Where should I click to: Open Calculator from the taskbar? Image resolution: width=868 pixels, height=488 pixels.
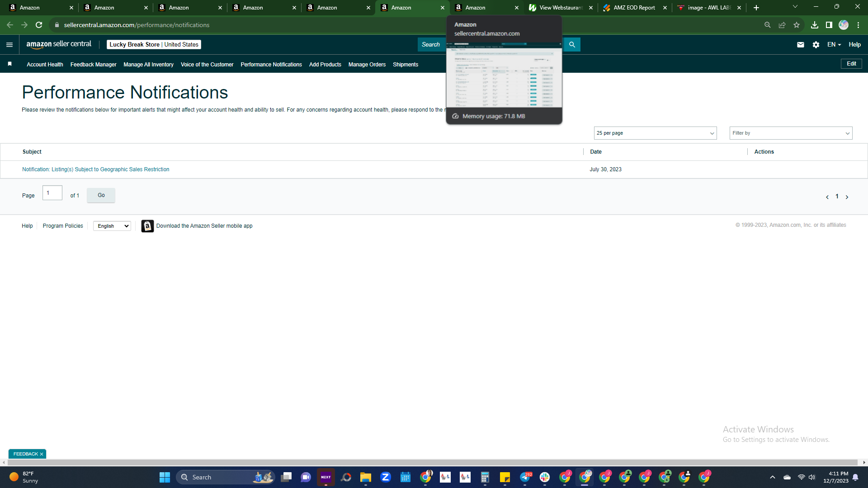point(485,477)
